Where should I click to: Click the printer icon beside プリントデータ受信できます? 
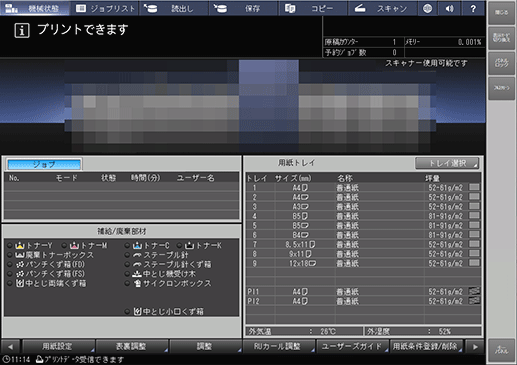point(39,359)
